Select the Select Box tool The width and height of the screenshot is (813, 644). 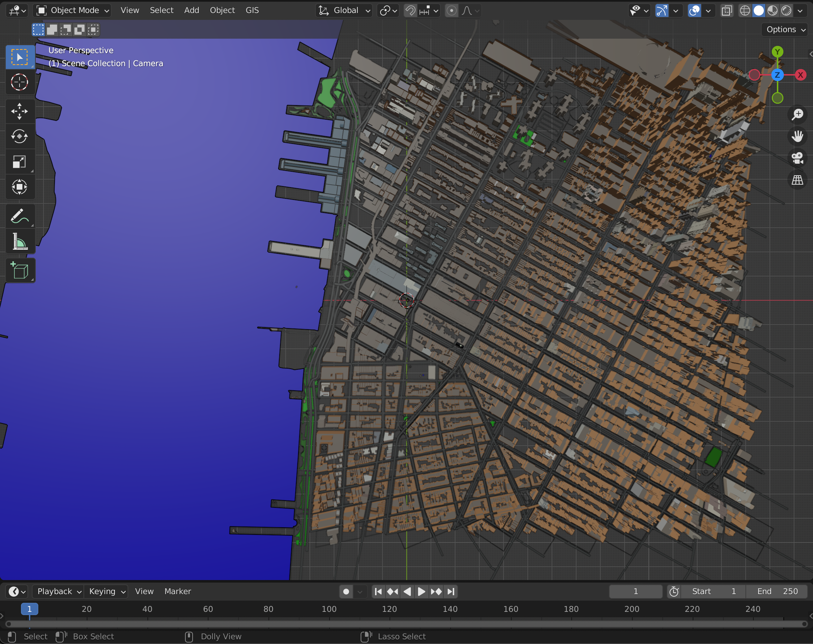(20, 57)
